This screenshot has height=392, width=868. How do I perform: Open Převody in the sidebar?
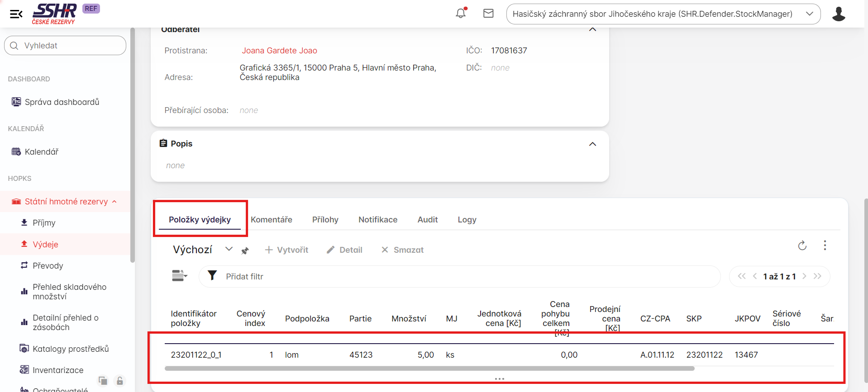coord(48,266)
